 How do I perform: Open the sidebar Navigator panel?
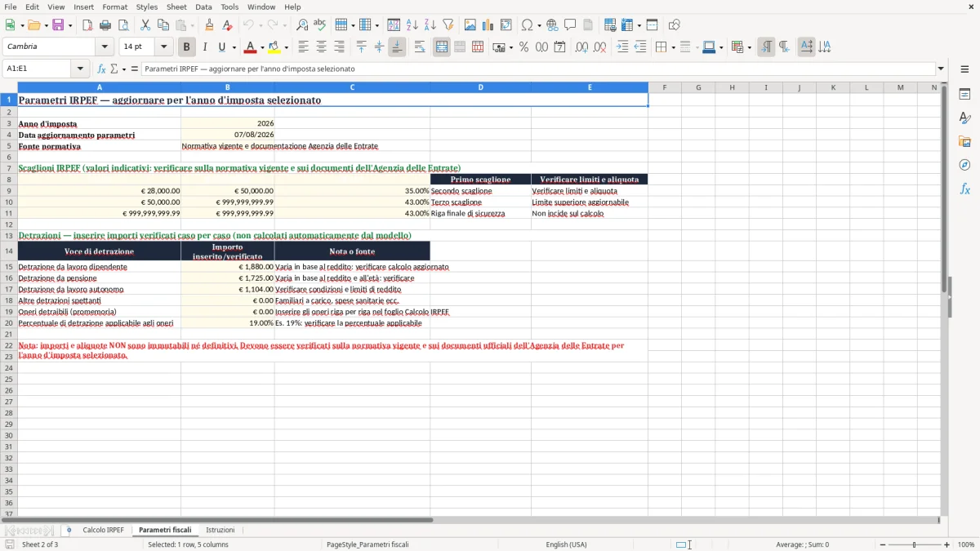click(x=964, y=165)
